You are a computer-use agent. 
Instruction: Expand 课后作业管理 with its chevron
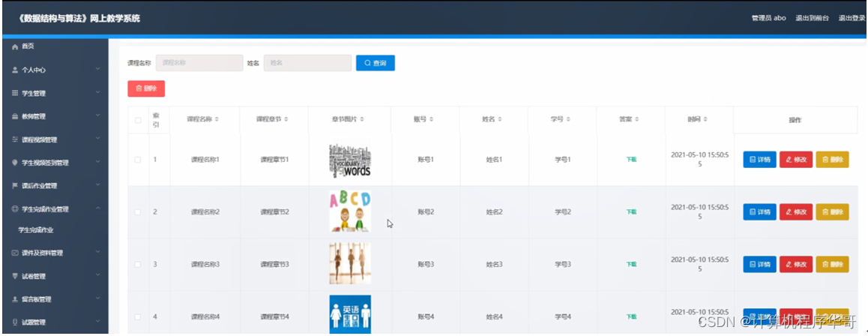(98, 185)
